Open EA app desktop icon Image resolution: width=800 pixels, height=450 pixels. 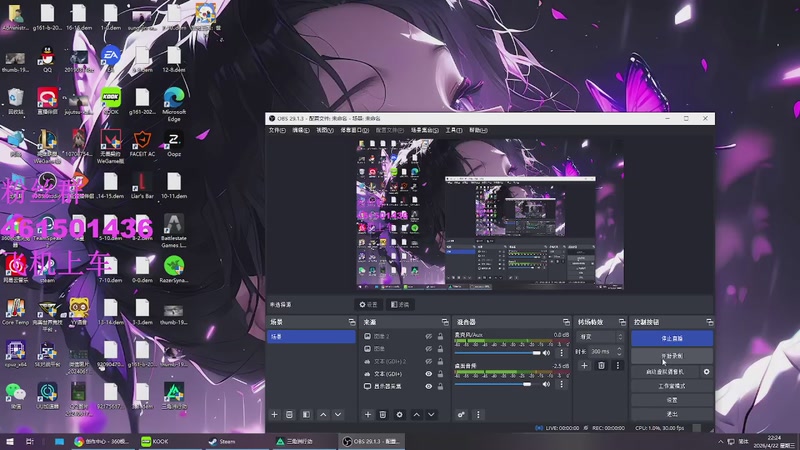click(110, 59)
